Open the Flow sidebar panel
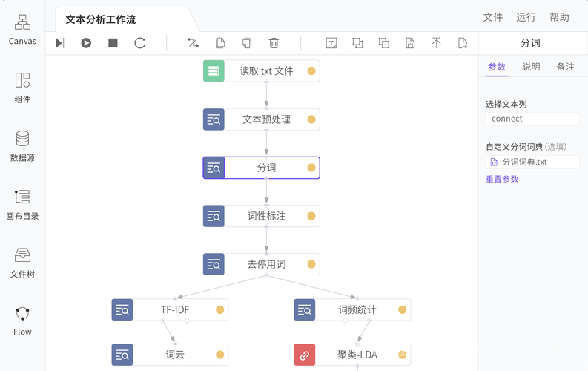This screenshot has height=371, width=588. coord(22,321)
